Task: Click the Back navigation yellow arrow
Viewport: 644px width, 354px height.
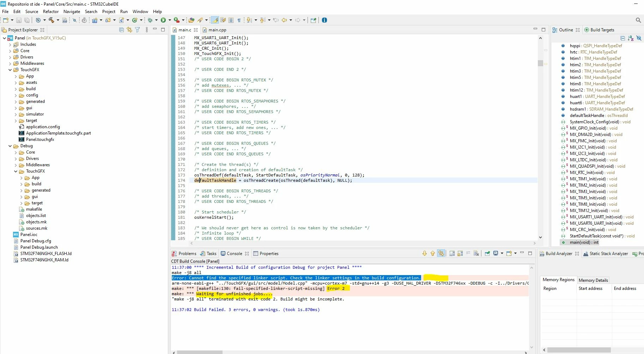Action: click(x=284, y=20)
